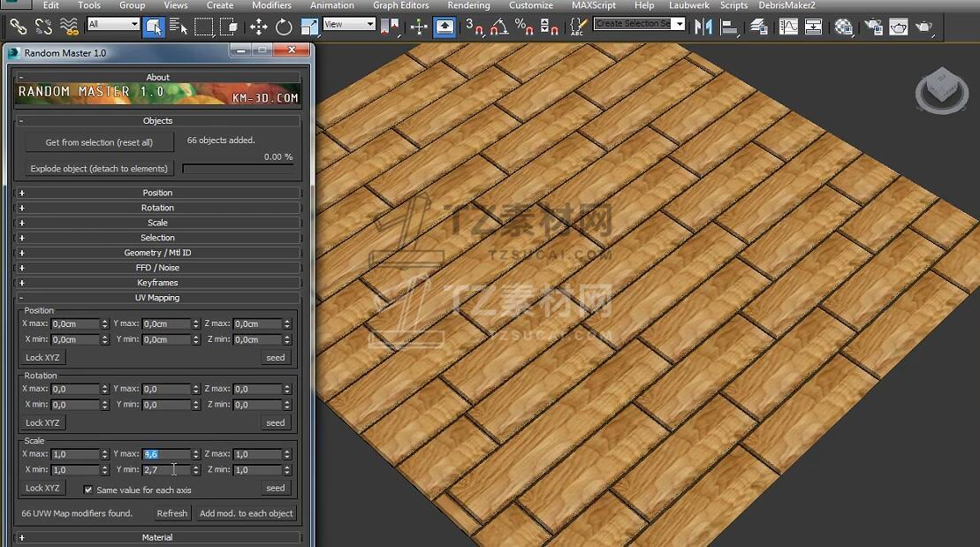Image resolution: width=980 pixels, height=547 pixels.
Task: Activate the Select and Rotate tool
Action: [x=284, y=27]
